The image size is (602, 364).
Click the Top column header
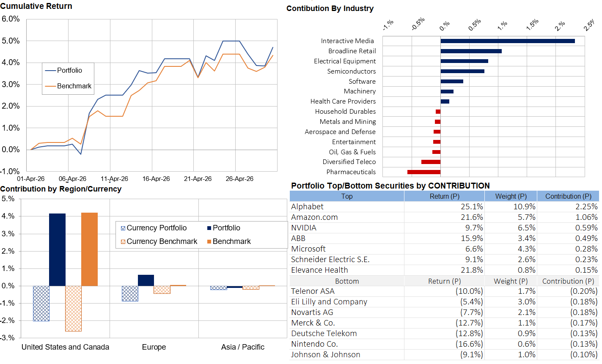pyautogui.click(x=347, y=196)
